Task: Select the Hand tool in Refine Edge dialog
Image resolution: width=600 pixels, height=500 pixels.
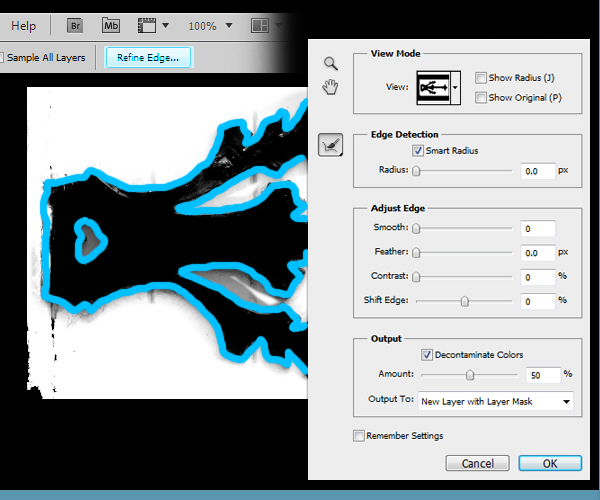Action: coord(330,87)
